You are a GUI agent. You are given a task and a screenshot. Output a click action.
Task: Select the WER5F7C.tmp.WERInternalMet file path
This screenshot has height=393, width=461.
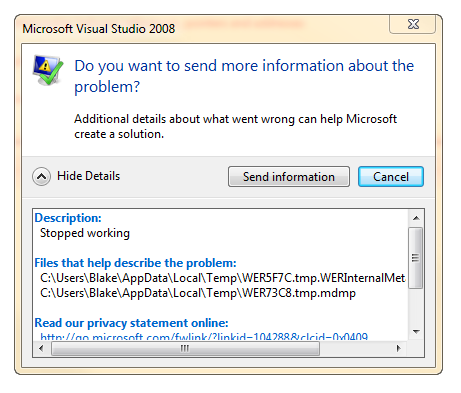coord(223,278)
